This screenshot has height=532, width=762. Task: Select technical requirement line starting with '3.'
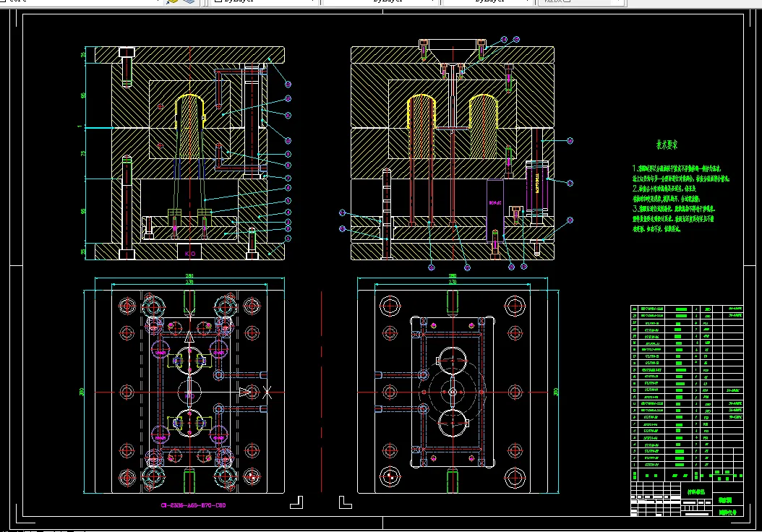[x=674, y=208]
